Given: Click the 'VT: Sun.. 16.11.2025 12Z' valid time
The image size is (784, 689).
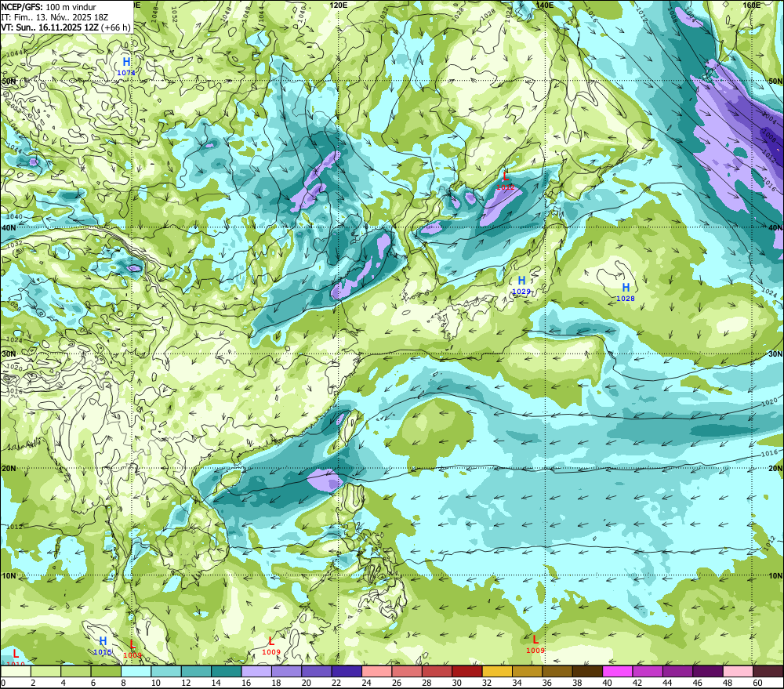Looking at the screenshot, I should pyautogui.click(x=49, y=27).
